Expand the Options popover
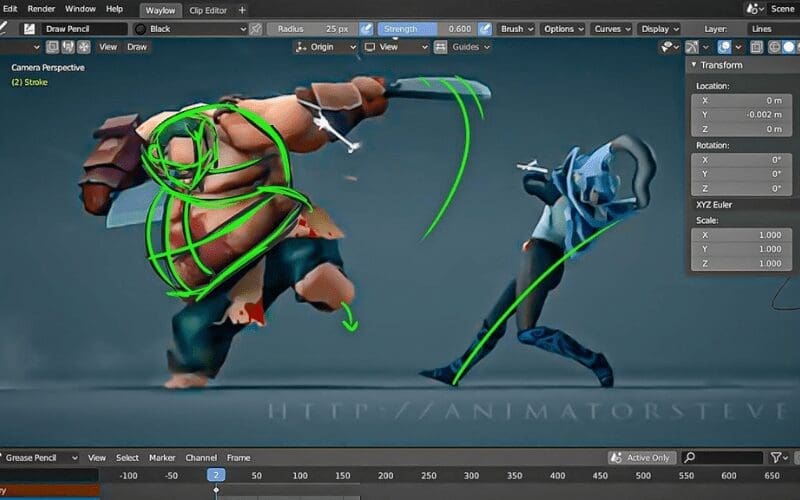 (563, 29)
